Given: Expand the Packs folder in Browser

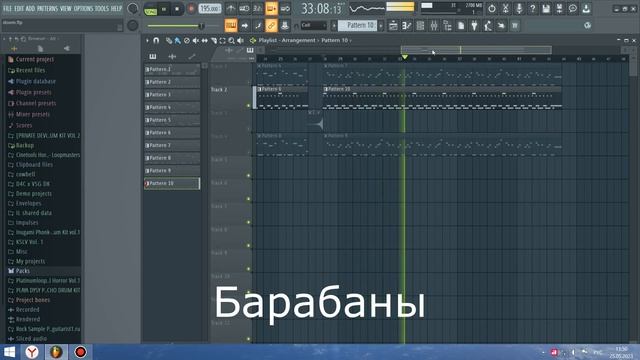Looking at the screenshot, I should (22, 271).
